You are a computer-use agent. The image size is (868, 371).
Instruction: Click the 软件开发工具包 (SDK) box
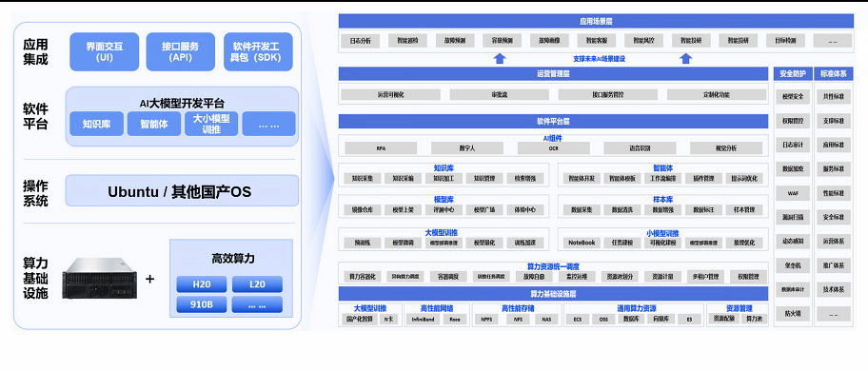click(258, 51)
